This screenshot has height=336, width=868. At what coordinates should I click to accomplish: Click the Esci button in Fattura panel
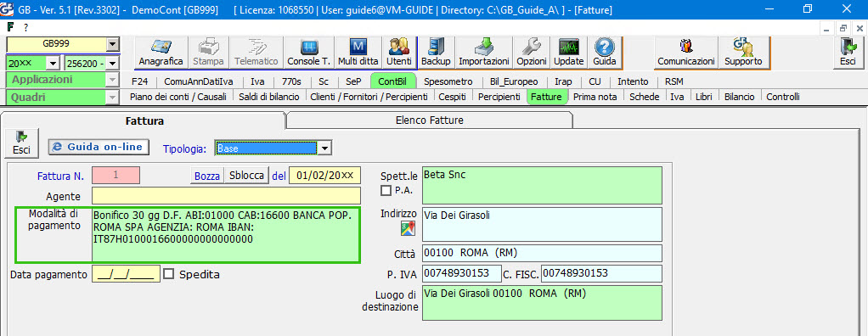[x=21, y=143]
